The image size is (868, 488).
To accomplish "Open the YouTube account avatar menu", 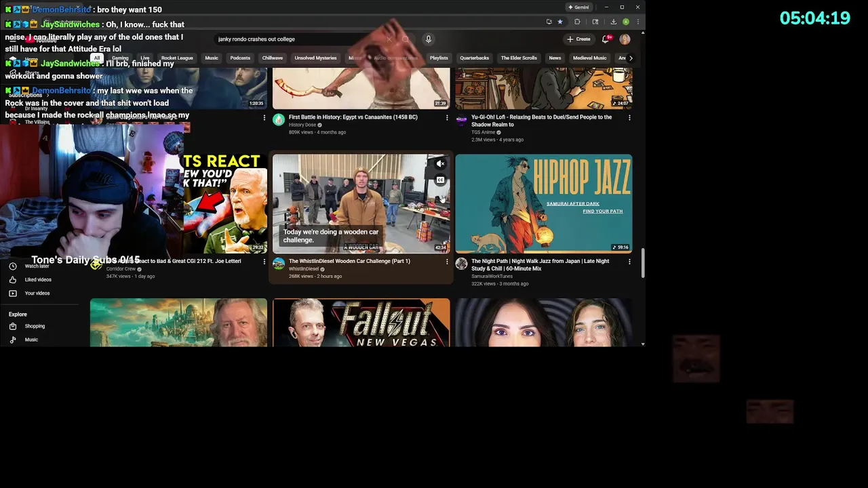I will [x=625, y=39].
